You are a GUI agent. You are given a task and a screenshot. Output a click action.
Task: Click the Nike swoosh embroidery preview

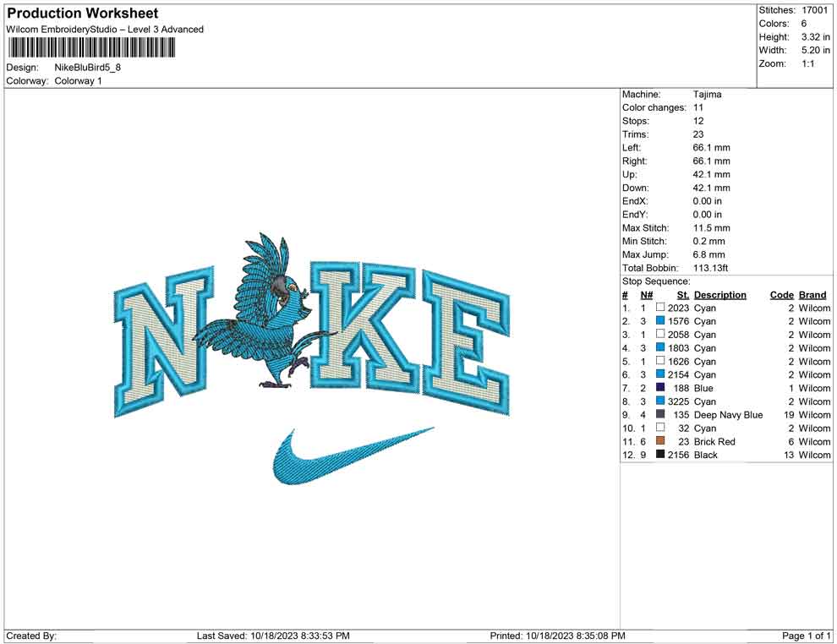[x=353, y=456]
